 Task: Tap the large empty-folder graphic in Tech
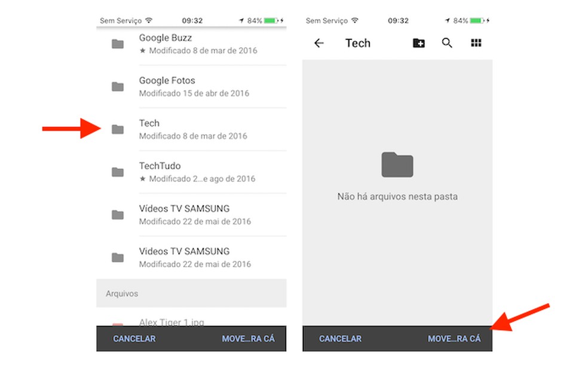(397, 165)
